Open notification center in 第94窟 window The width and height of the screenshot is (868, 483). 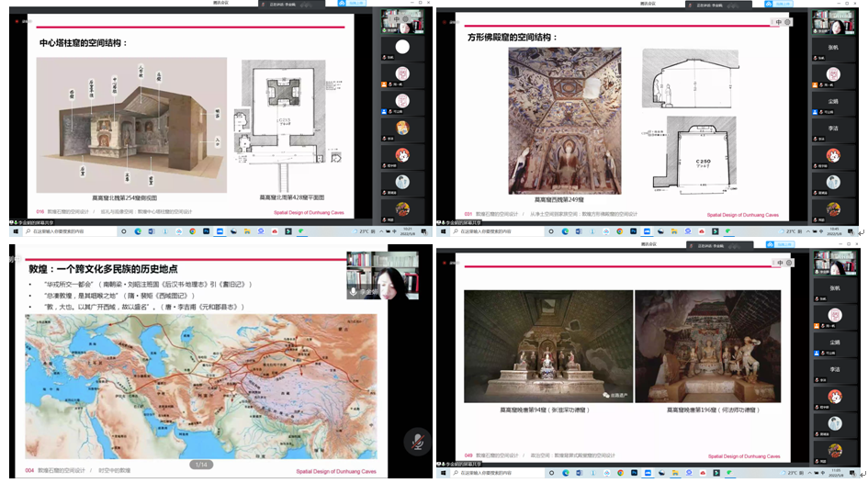[x=852, y=473]
